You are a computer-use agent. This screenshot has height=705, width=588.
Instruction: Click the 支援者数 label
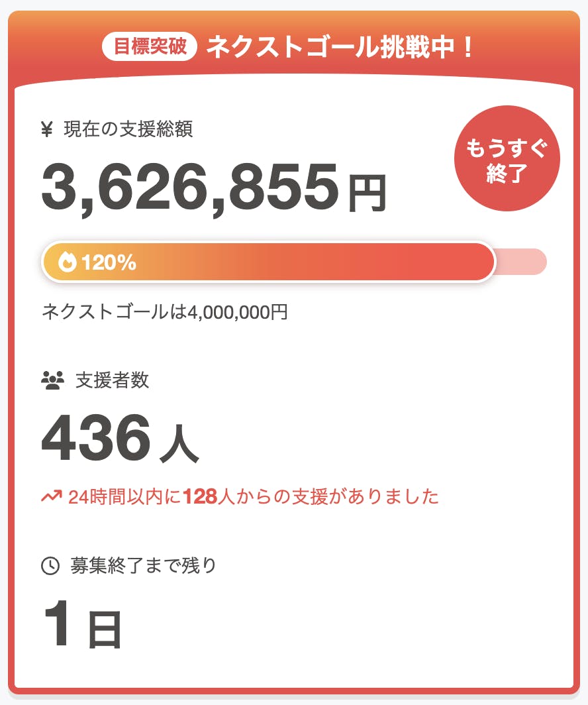click(113, 380)
